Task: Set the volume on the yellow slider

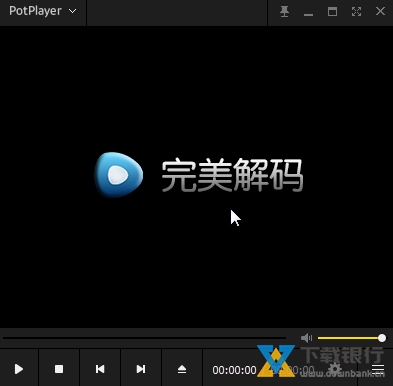Action: pyautogui.click(x=352, y=338)
